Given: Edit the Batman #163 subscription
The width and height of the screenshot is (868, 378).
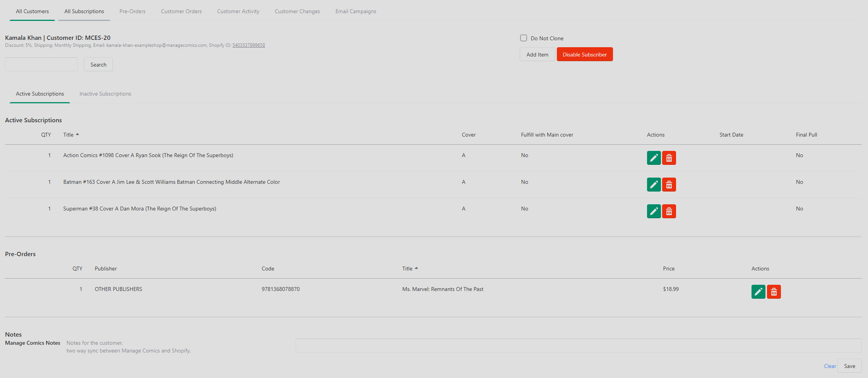Looking at the screenshot, I should tap(654, 185).
